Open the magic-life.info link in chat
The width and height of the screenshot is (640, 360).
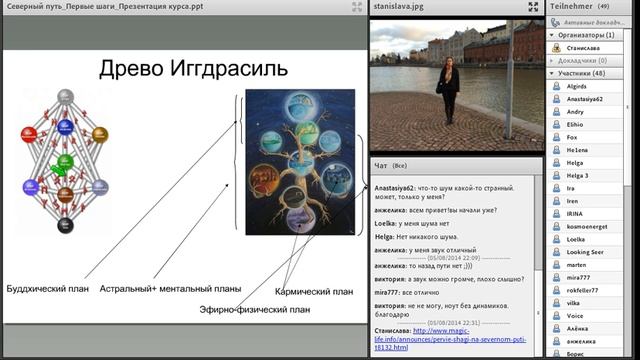(x=450, y=339)
